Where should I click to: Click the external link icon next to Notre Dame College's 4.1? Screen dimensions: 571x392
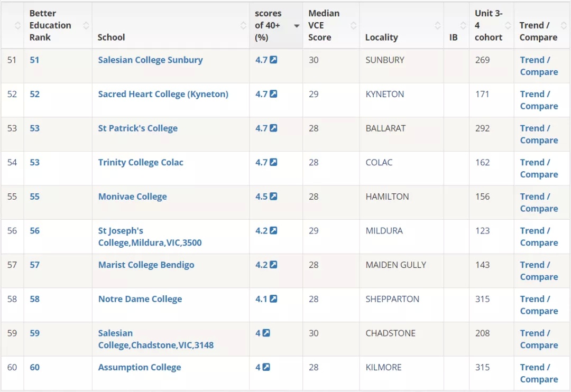click(x=273, y=299)
